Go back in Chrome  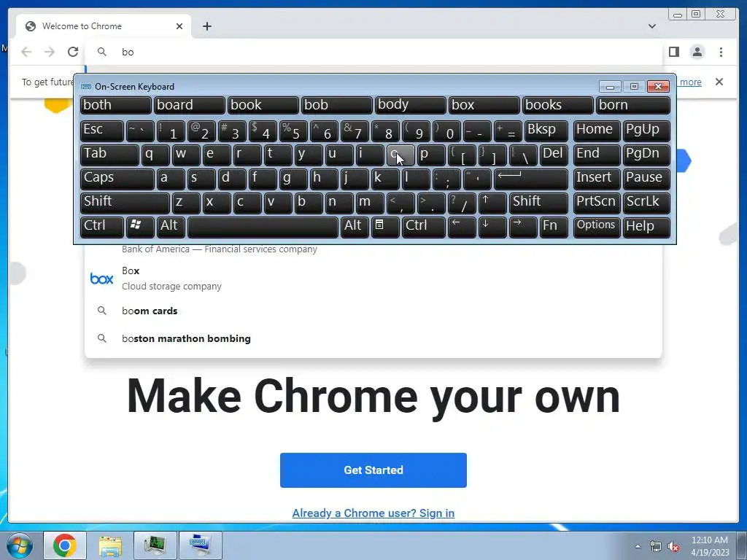pos(26,52)
